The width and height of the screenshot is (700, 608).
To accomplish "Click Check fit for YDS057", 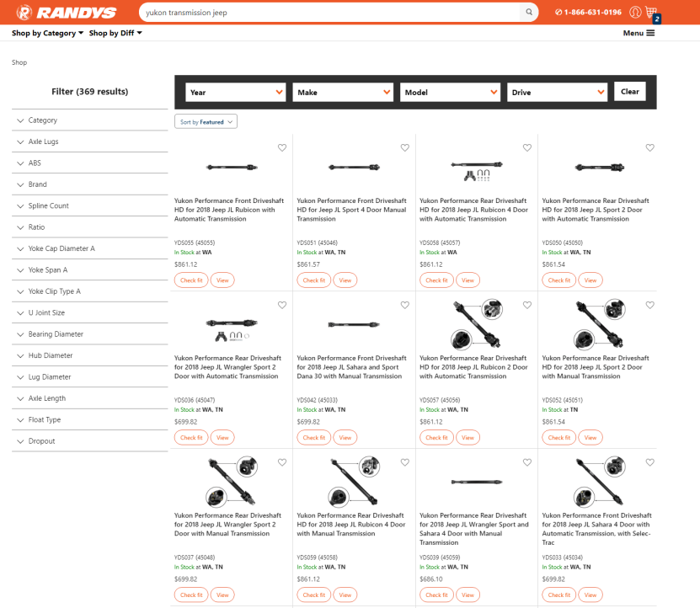I will click(436, 438).
